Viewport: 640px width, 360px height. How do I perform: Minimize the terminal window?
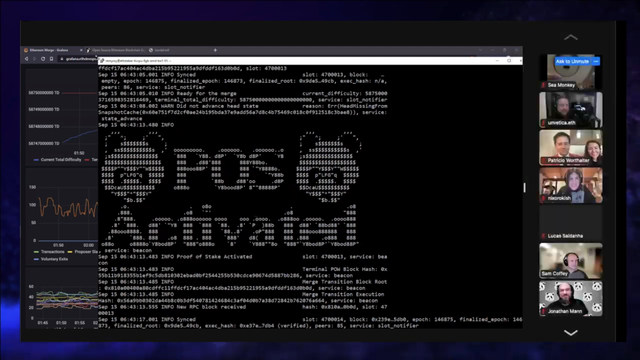coord(497,61)
